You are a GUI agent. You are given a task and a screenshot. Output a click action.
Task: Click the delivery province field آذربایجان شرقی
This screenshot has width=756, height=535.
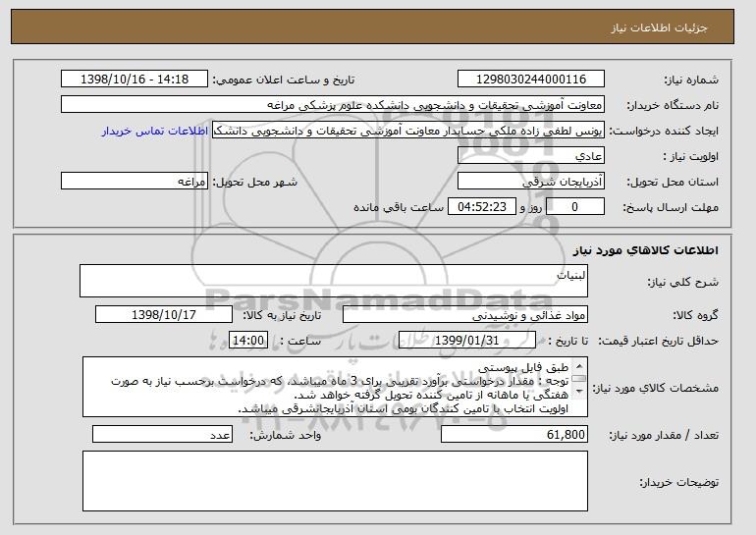tap(531, 182)
